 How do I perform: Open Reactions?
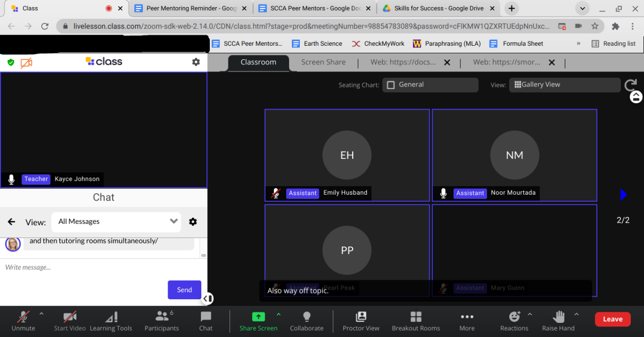514,321
